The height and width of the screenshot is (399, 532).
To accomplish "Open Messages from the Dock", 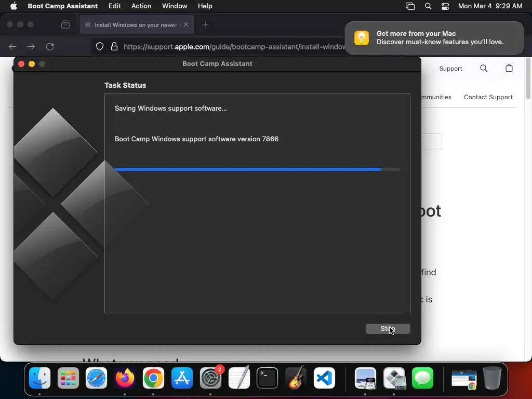I will click(x=422, y=378).
